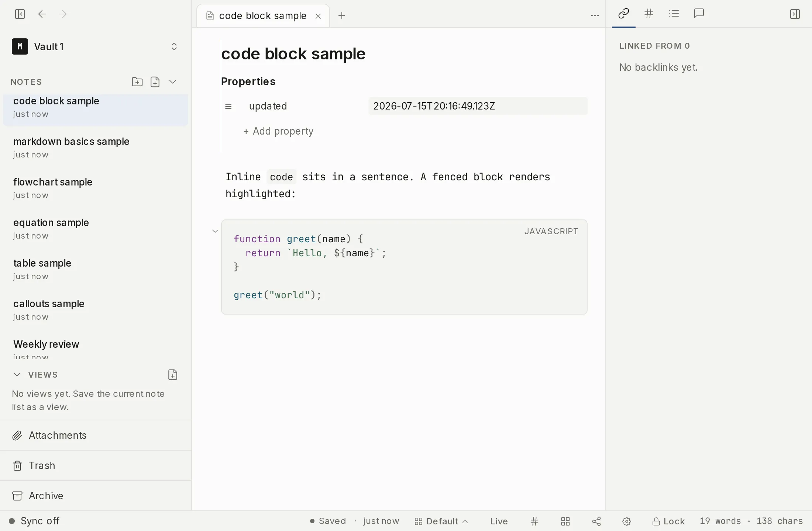This screenshot has width=812, height=531.
Task: Open the three-dots more options menu
Action: (x=595, y=15)
